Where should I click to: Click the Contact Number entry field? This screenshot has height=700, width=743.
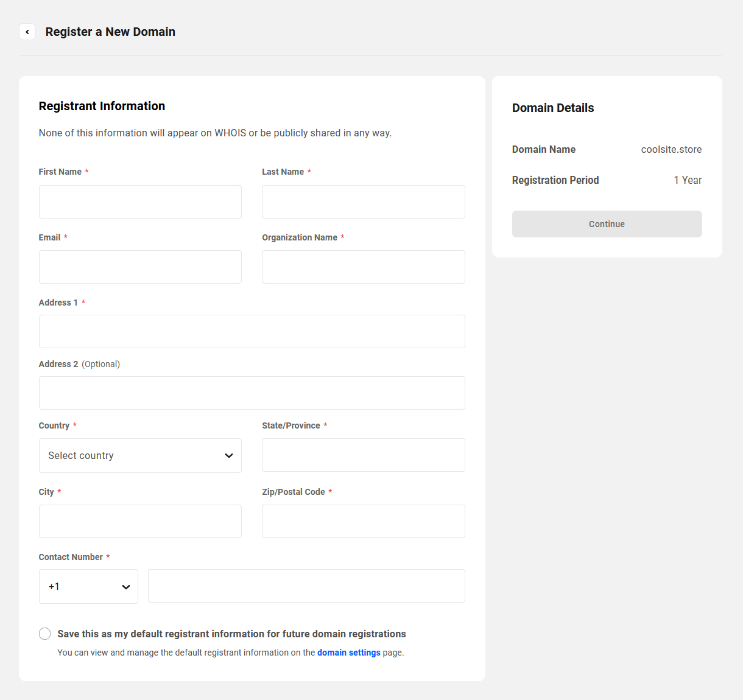click(306, 586)
